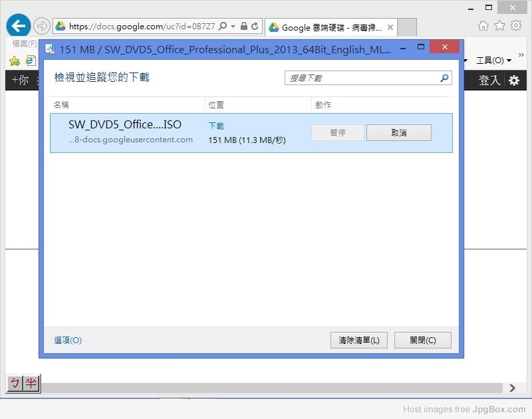This screenshot has width=532, height=419.
Task: Open the 選項(O) link
Action: coord(68,340)
